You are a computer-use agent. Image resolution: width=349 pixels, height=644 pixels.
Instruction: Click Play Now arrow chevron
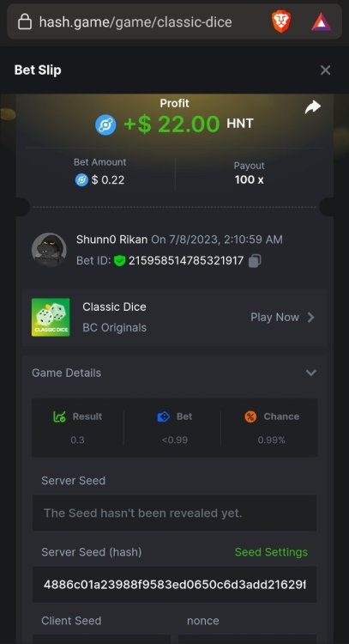click(311, 318)
